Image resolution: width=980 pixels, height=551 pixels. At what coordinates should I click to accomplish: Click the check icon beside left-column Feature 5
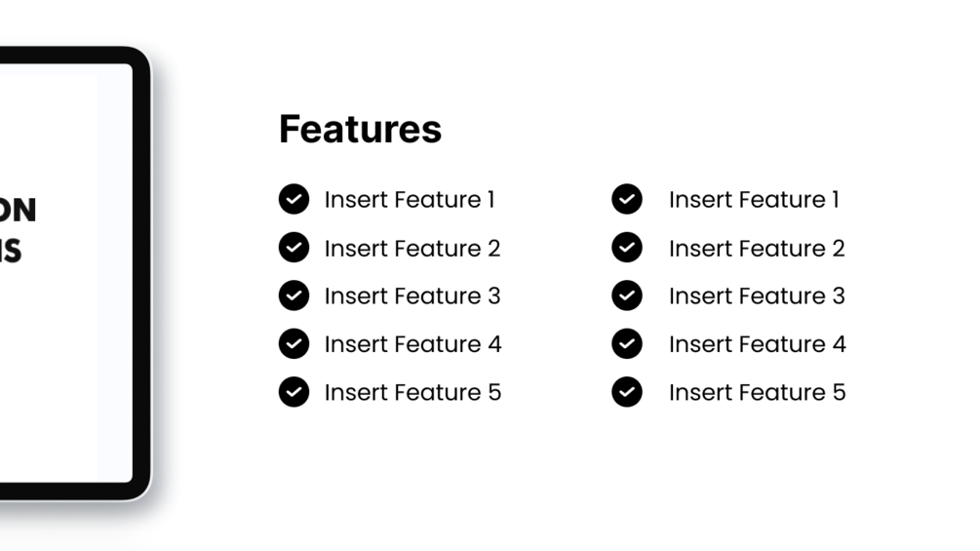[x=294, y=392]
